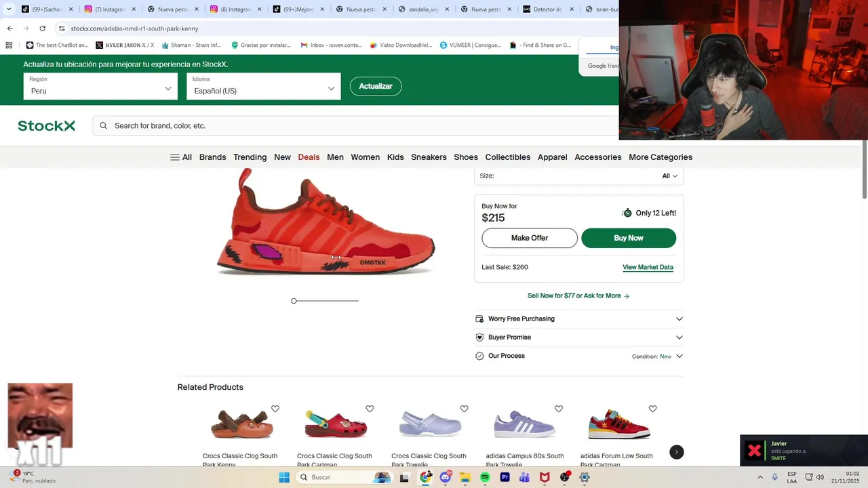Go back in browser history
Viewport: 868px width, 488px height.
click(x=9, y=28)
